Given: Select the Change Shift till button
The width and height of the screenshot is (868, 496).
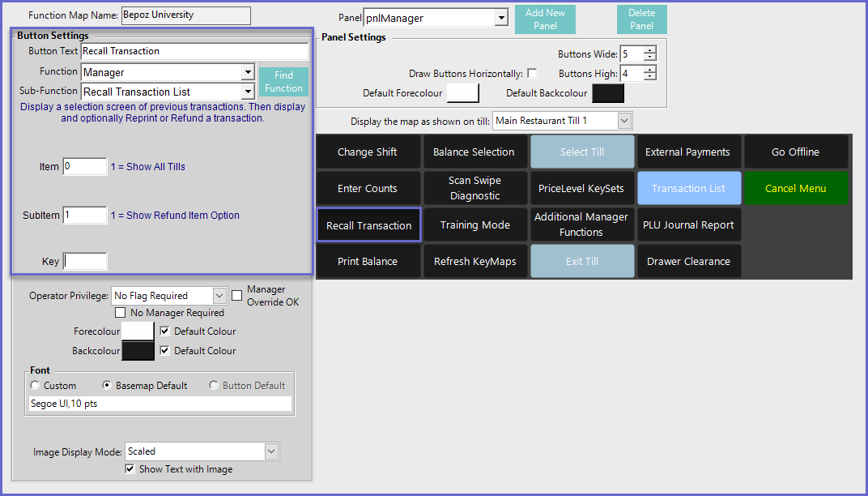Looking at the screenshot, I should tap(368, 152).
